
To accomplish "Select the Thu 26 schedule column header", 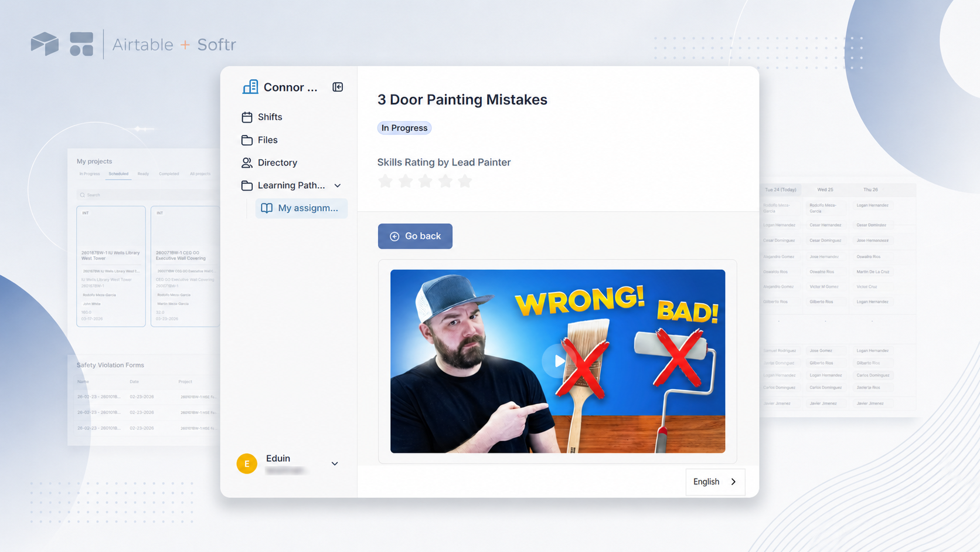I will [x=870, y=190].
